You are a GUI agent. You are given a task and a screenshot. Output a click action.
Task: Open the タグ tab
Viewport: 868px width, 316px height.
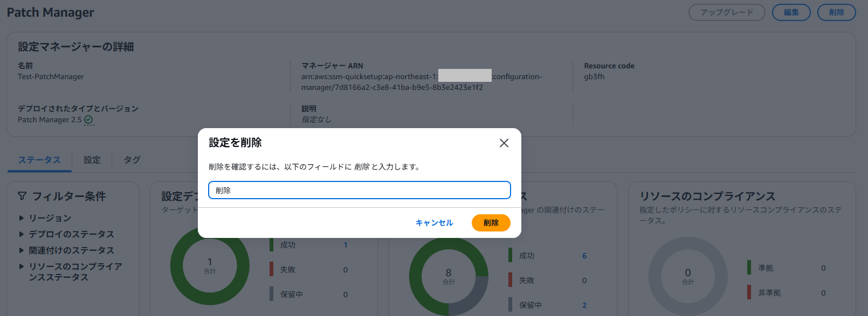pyautogui.click(x=132, y=160)
